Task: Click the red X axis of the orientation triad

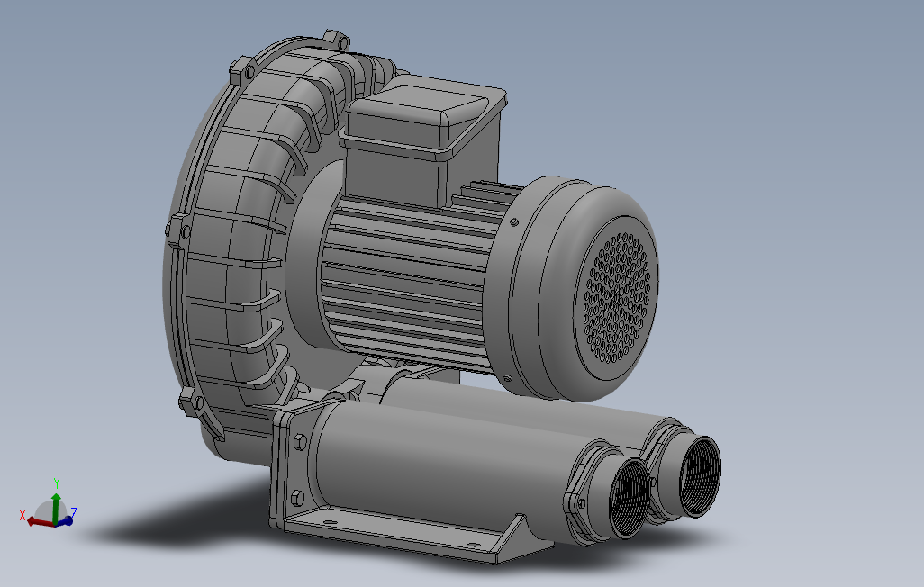Action: [41, 521]
